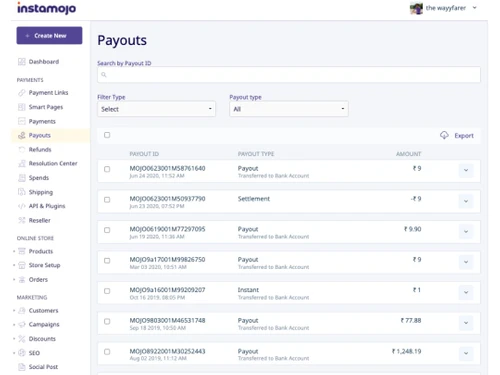500x375 pixels.
Task: Click the amount ₹ 1,248.19
Action: pos(406,351)
